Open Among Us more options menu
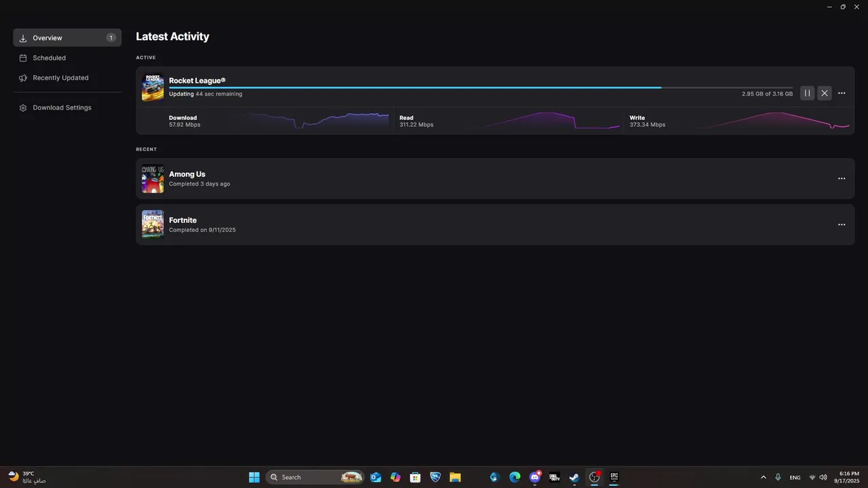868x488 pixels. click(842, 179)
